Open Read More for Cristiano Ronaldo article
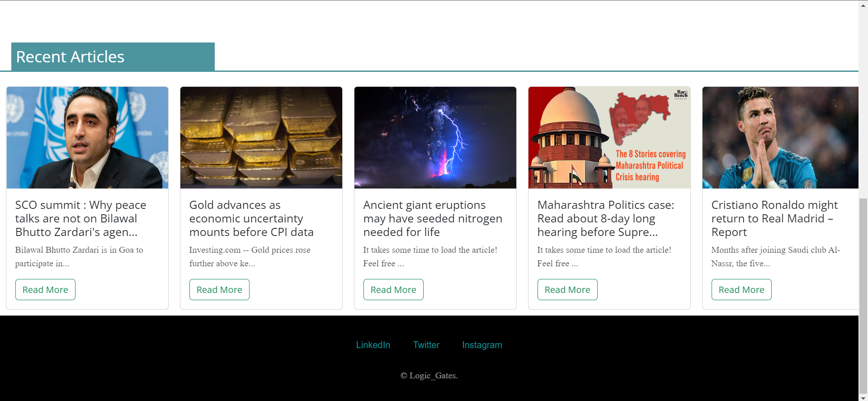 741,289
